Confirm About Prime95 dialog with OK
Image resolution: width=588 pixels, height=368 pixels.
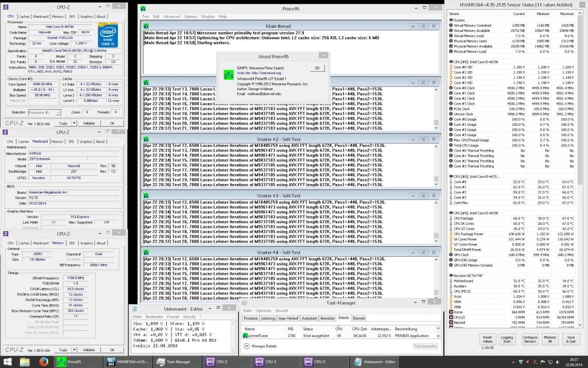pyautogui.click(x=317, y=68)
